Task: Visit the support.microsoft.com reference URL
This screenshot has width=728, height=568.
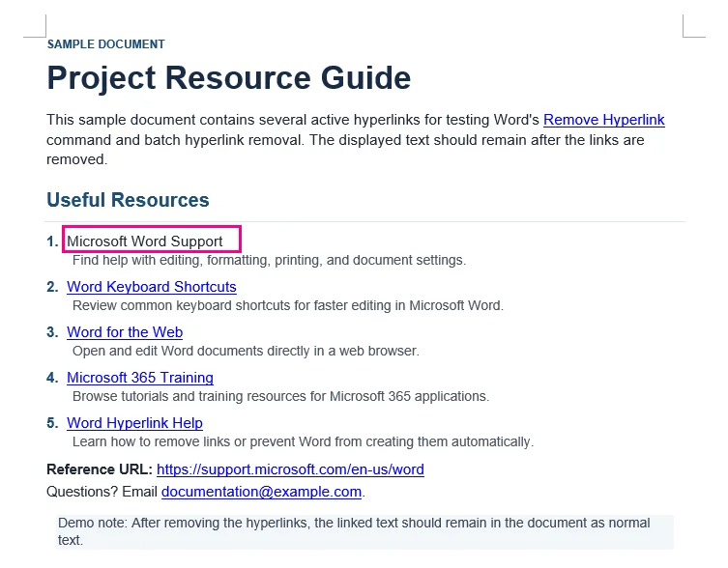Action: (x=290, y=469)
